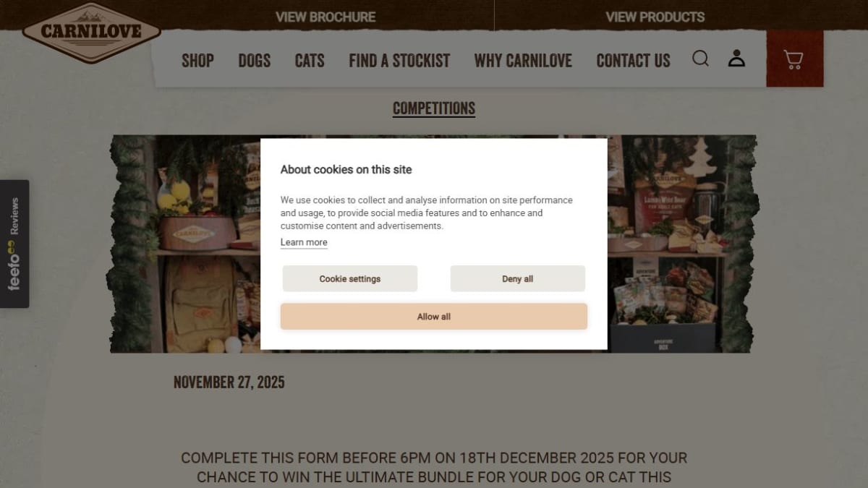Allow all cookies
This screenshot has height=488, width=868.
[x=434, y=317]
